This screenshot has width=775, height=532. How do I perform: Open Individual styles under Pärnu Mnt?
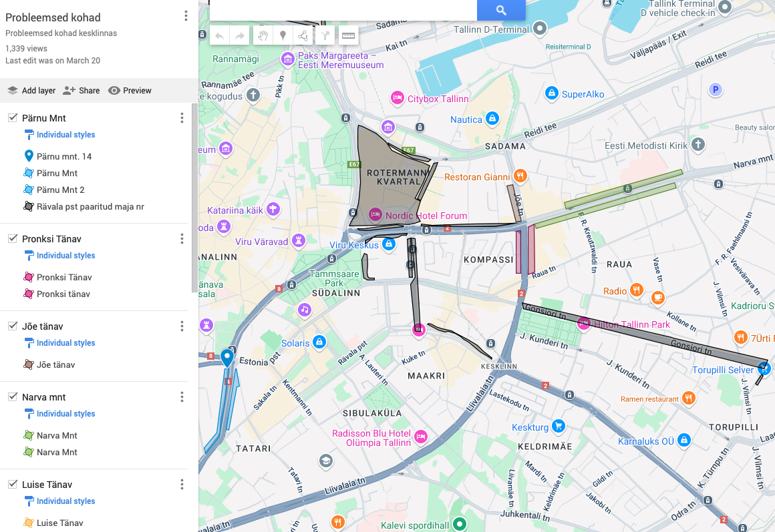tap(60, 134)
